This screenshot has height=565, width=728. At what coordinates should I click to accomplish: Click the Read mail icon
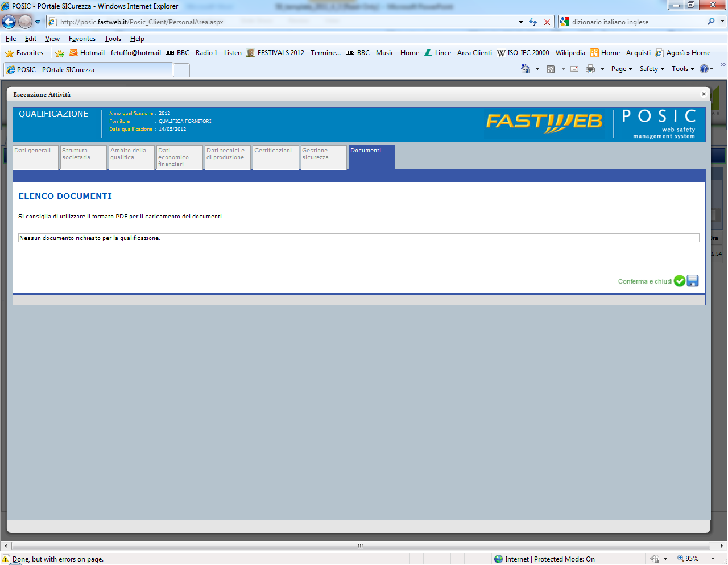pyautogui.click(x=574, y=69)
